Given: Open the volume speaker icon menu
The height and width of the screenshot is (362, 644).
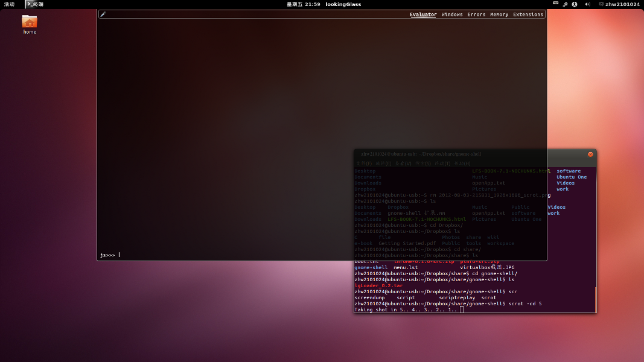Looking at the screenshot, I should pyautogui.click(x=587, y=4).
